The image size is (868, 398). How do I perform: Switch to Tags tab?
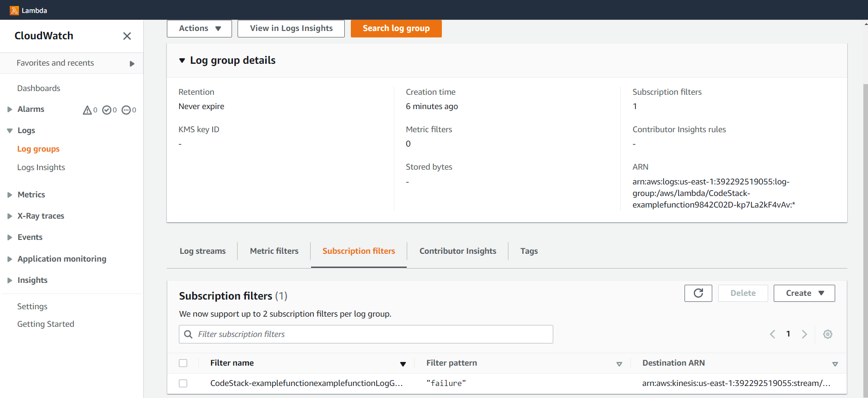pos(529,251)
